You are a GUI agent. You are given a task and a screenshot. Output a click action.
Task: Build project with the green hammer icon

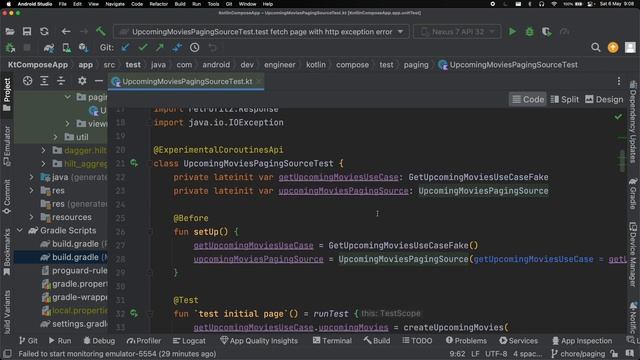pyautogui.click(x=101, y=31)
